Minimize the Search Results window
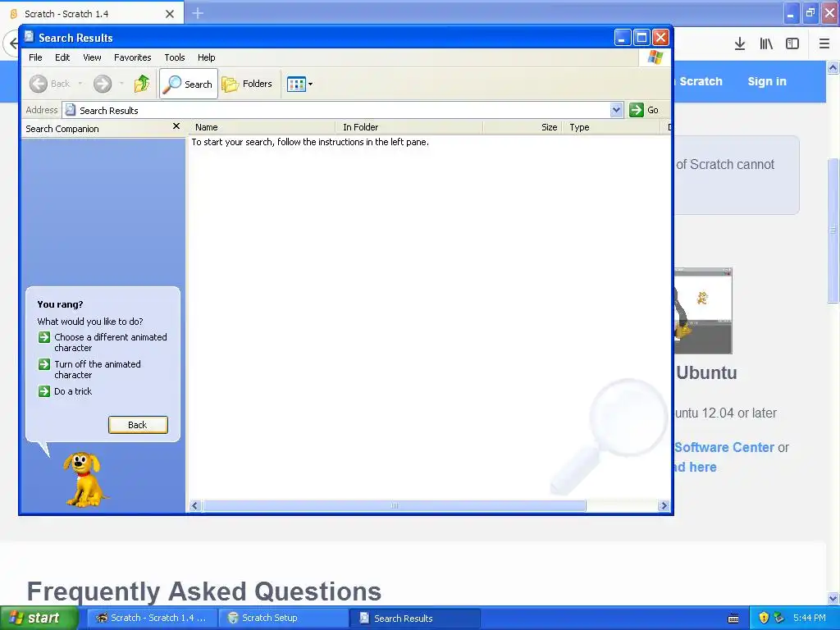The image size is (840, 630). 622,38
